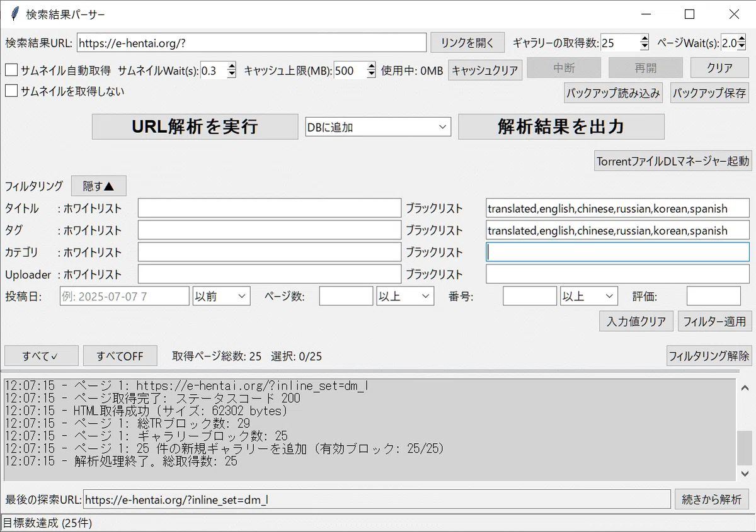756x532 pixels.
Task: Click 解析結果を出力 button
Action: [x=561, y=127]
